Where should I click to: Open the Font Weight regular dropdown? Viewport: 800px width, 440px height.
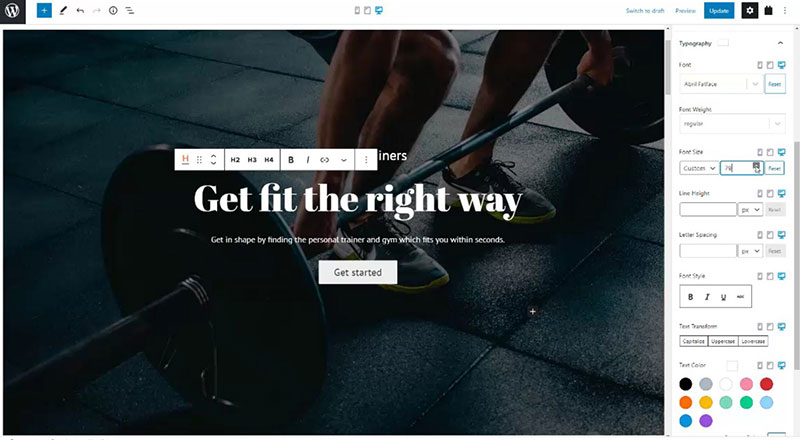[x=732, y=124]
